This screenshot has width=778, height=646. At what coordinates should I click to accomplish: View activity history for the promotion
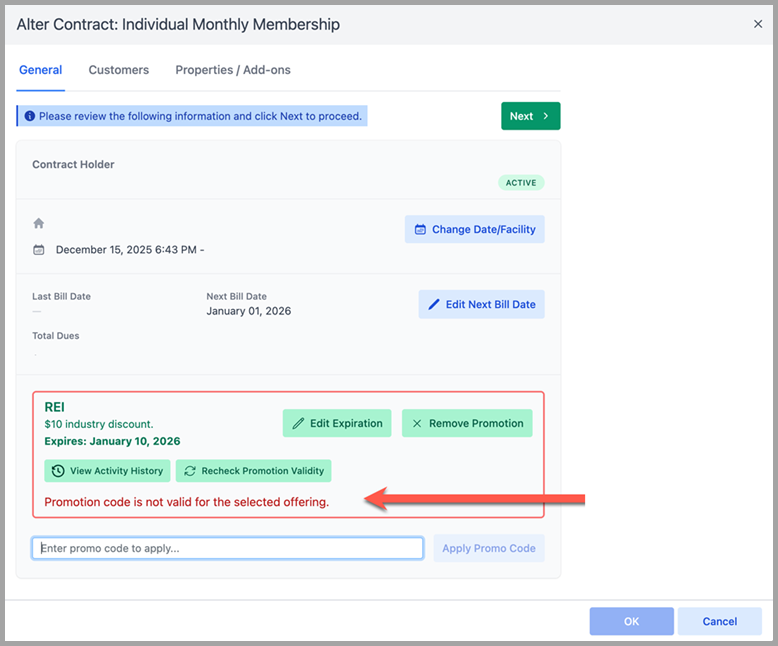107,471
